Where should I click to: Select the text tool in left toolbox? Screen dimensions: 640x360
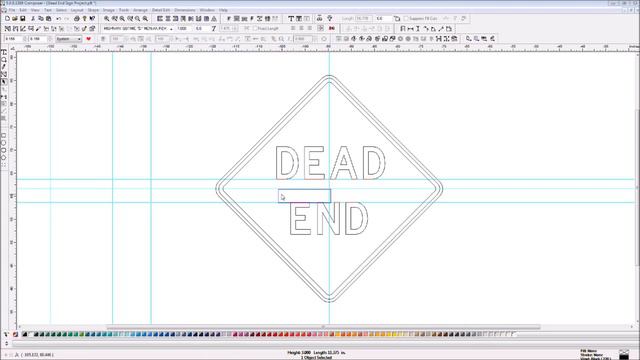4,52
